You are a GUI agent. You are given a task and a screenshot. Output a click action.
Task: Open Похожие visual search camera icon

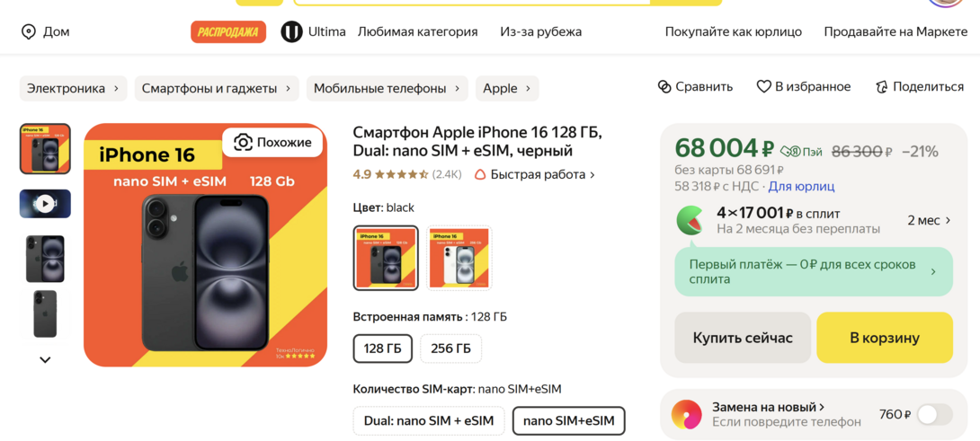243,142
